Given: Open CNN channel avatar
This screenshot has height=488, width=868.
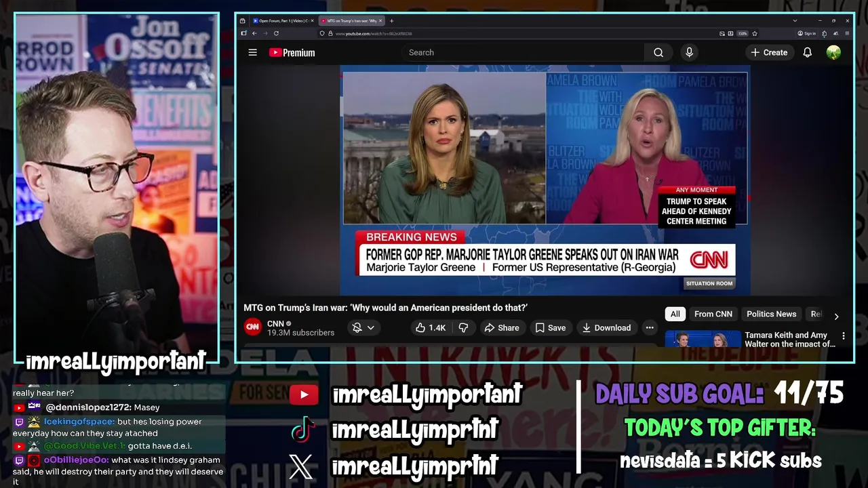Looking at the screenshot, I should tap(252, 327).
